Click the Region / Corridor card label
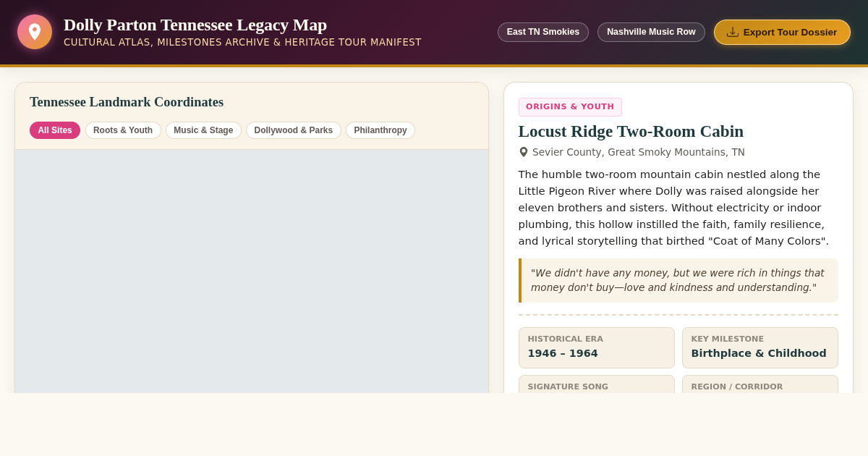868x456 pixels. point(737,387)
